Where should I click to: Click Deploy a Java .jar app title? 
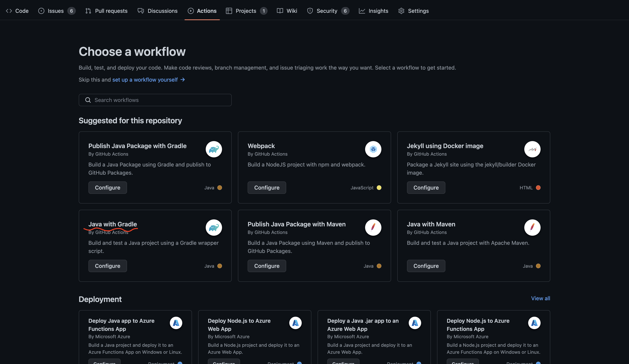363,325
